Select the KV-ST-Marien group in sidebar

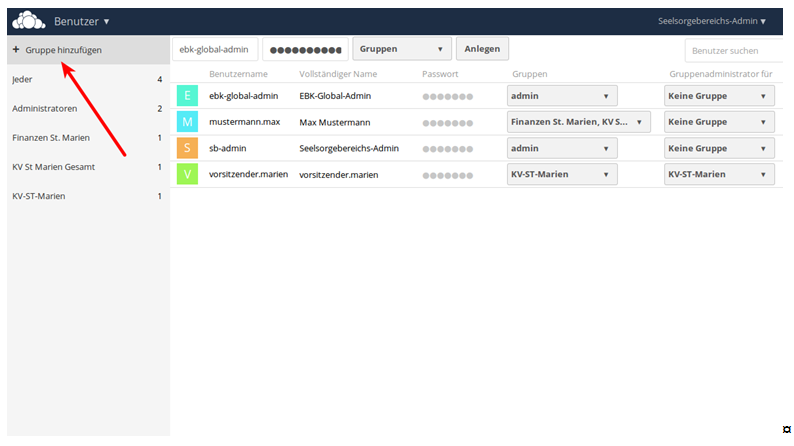(x=88, y=196)
